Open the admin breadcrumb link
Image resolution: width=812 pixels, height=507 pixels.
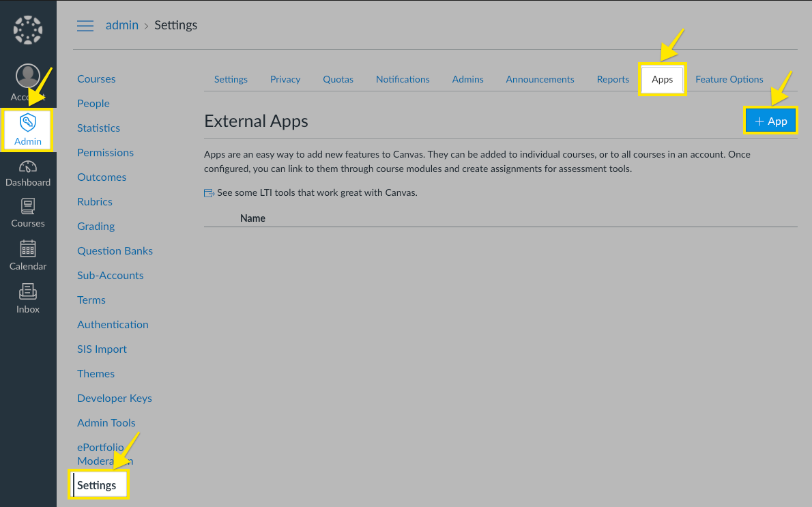coord(121,25)
